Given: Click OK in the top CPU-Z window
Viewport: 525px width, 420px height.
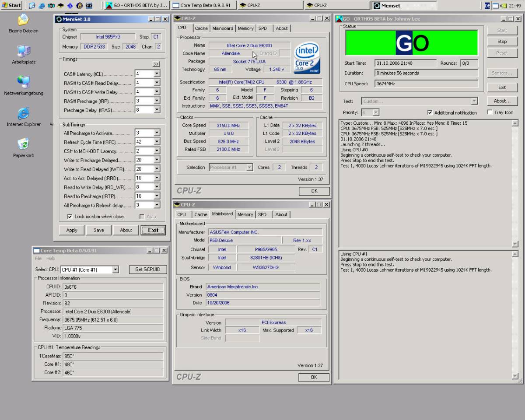Looking at the screenshot, I should pos(314,191).
